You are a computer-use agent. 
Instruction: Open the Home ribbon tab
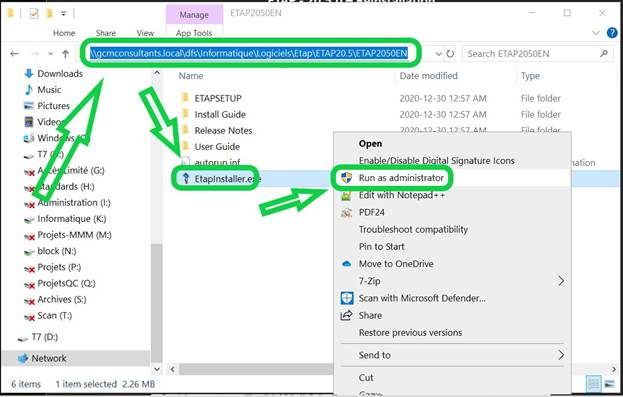click(x=64, y=33)
